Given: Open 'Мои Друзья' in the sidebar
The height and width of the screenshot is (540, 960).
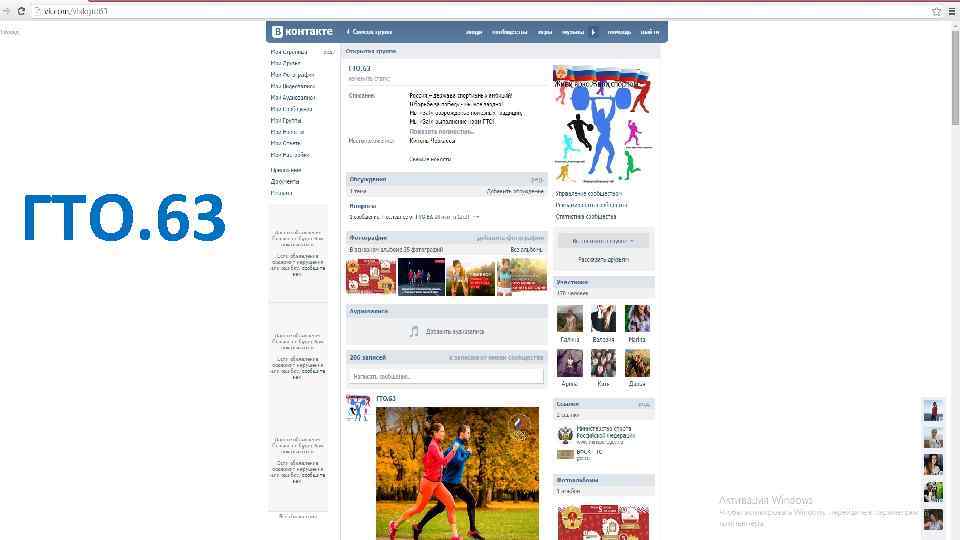Looking at the screenshot, I should (x=285, y=63).
